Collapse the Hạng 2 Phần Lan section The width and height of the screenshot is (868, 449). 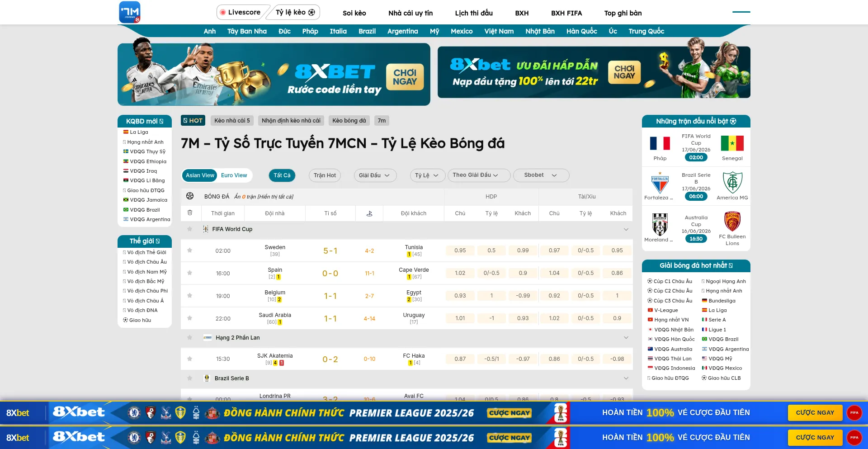(626, 338)
